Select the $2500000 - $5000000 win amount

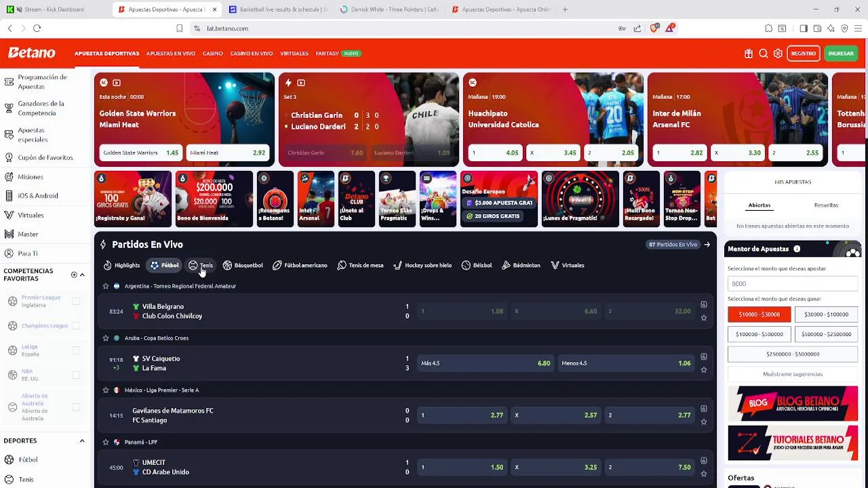coord(793,354)
